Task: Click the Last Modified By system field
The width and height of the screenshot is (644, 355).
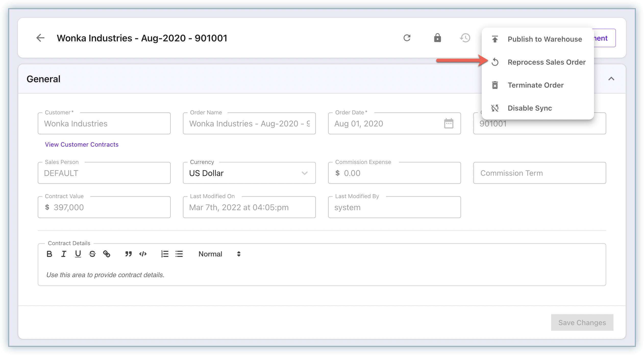Action: [x=394, y=207]
